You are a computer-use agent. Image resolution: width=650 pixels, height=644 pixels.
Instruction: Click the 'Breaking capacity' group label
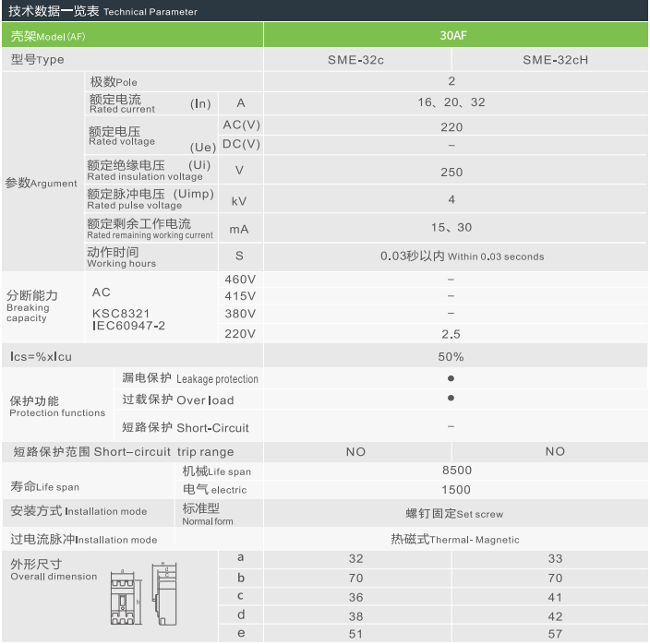(x=28, y=313)
